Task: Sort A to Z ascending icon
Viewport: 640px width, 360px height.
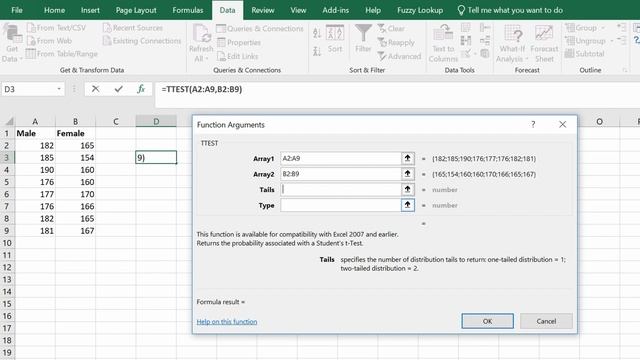Action: click(x=317, y=33)
